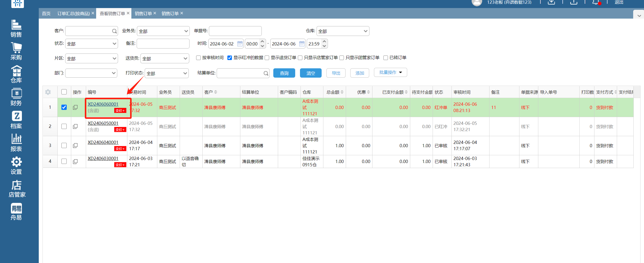Switch to the 订单汇总(按商品) tab
This screenshot has height=263, width=644.
pyautogui.click(x=73, y=14)
